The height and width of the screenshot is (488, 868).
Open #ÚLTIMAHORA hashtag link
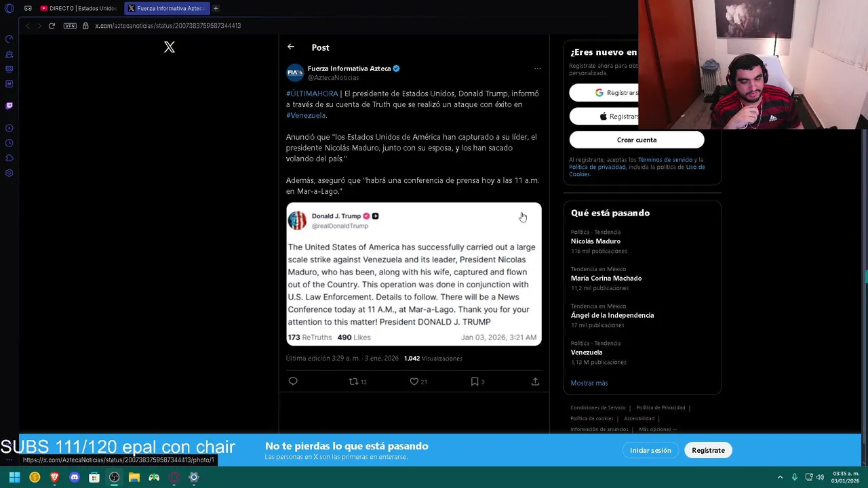point(312,94)
